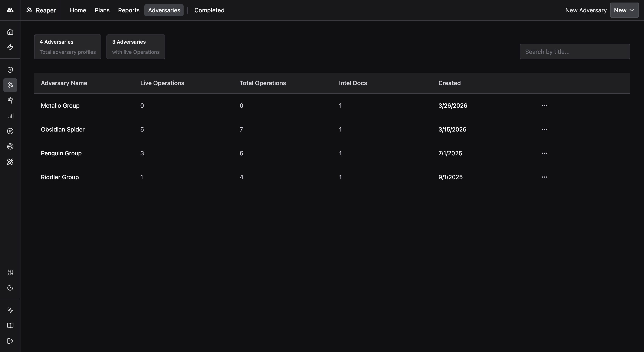Screen dimensions: 644x352
Task: Open the Home dashboard from the sidebar
Action: tap(10, 31)
